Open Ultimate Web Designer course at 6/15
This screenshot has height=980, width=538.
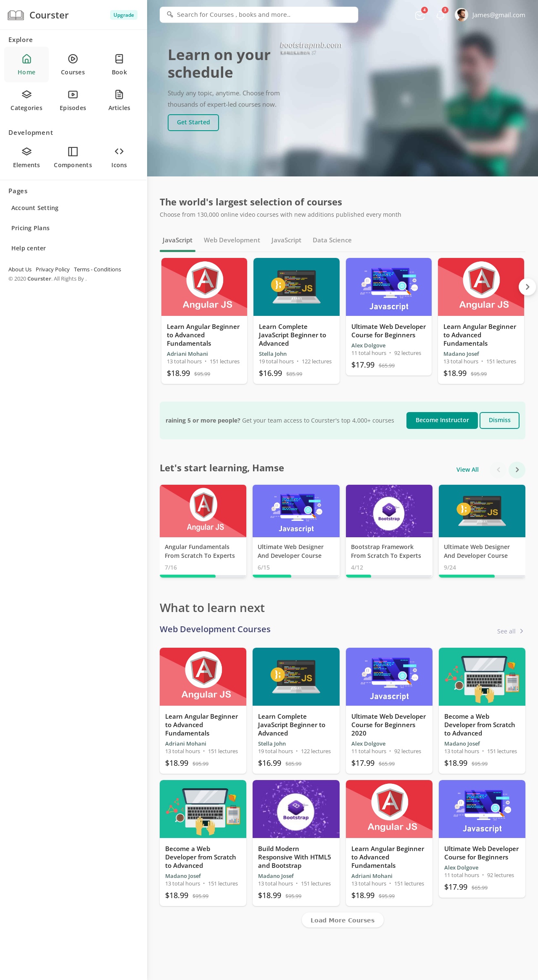pos(296,531)
